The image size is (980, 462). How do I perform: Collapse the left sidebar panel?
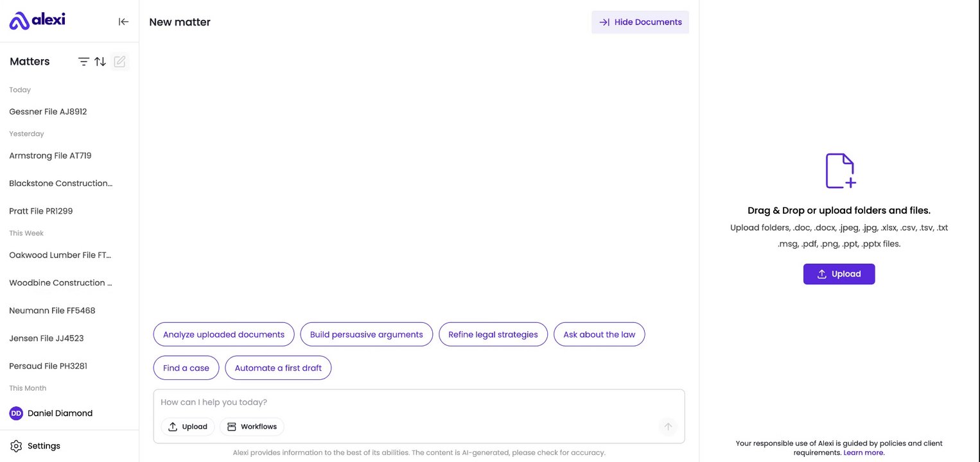pyautogui.click(x=123, y=22)
